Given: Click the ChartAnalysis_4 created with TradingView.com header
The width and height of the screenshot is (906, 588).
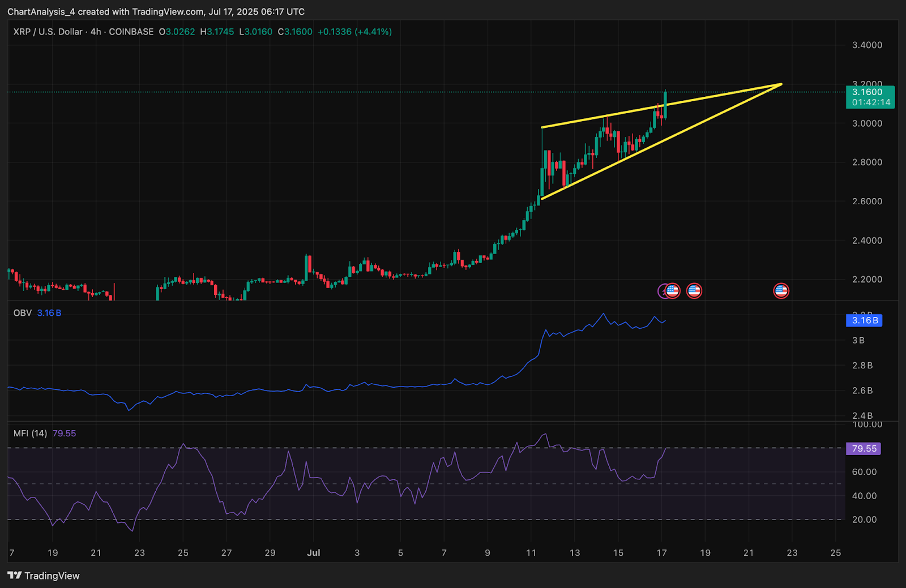Looking at the screenshot, I should tap(156, 11).
